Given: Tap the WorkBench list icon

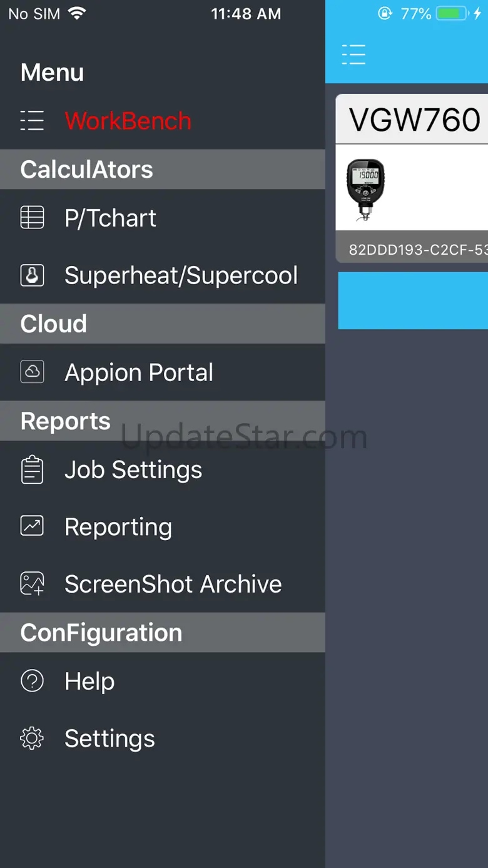Looking at the screenshot, I should tap(32, 120).
